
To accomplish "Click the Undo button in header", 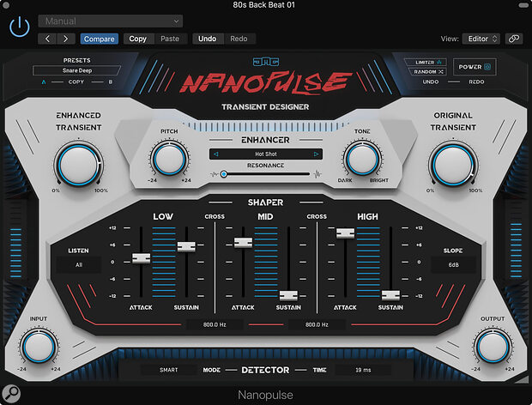I will [x=208, y=39].
